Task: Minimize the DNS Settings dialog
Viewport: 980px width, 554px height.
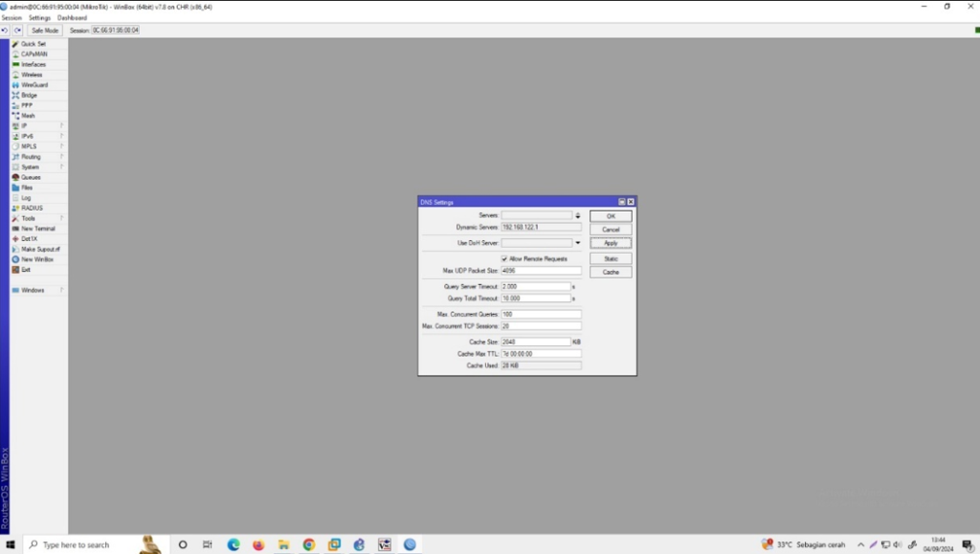Action: [x=622, y=202]
